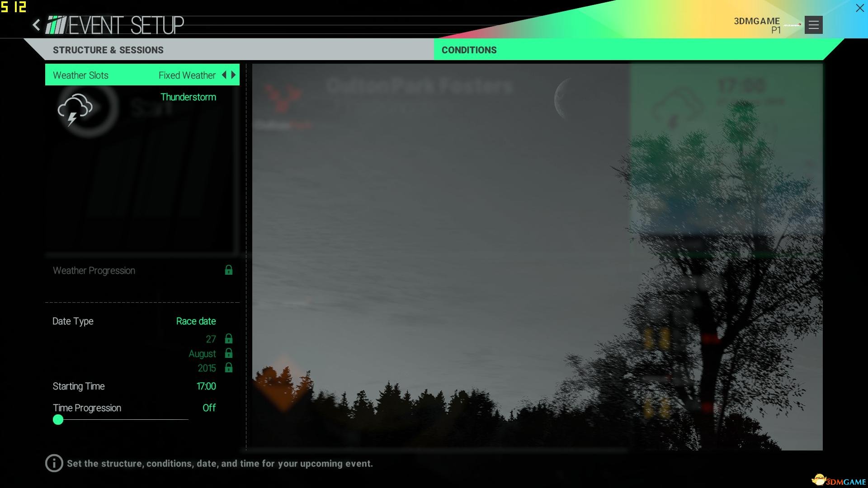Step Weather Slots to next option
This screenshot has width=868, height=488.
(234, 75)
